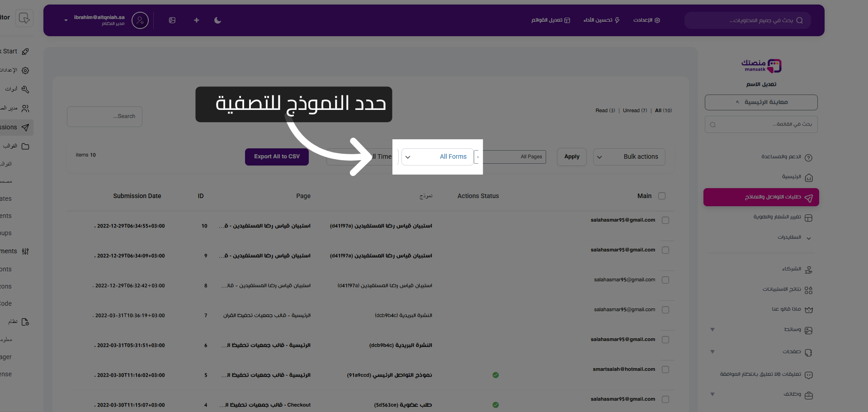Viewport: 868px width, 412px height.
Task: Expand the Bulk actions dropdown
Action: [628, 156]
